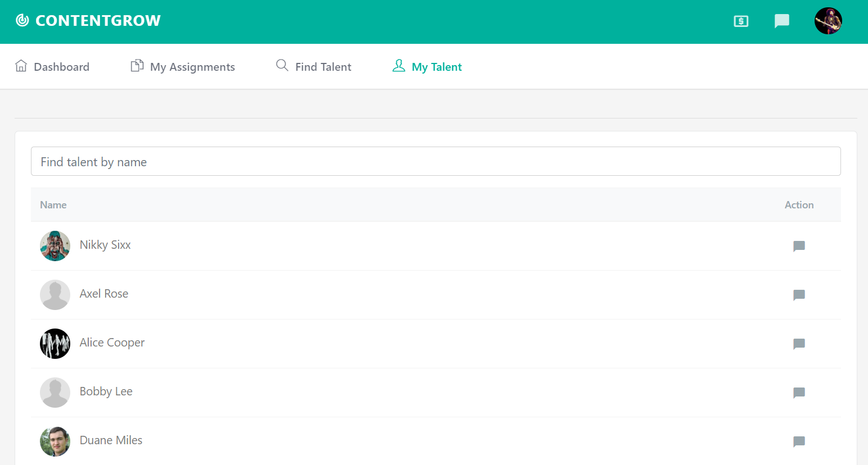Open Bobby Lee's profile name
The height and width of the screenshot is (465, 868).
(x=106, y=391)
